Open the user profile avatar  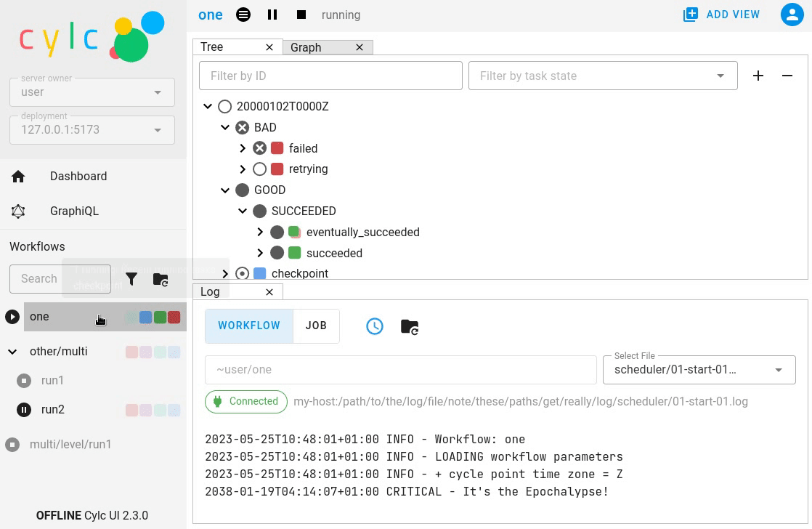792,15
